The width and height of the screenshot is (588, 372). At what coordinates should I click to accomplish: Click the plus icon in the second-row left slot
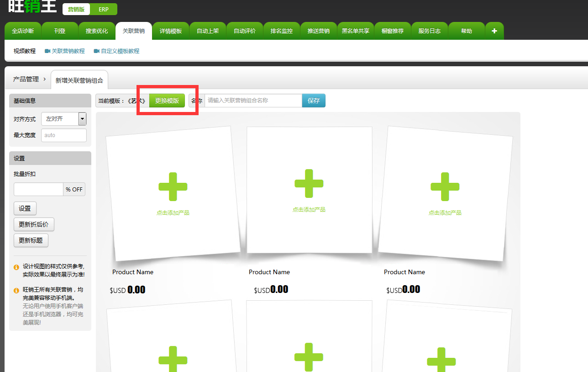[x=173, y=360]
